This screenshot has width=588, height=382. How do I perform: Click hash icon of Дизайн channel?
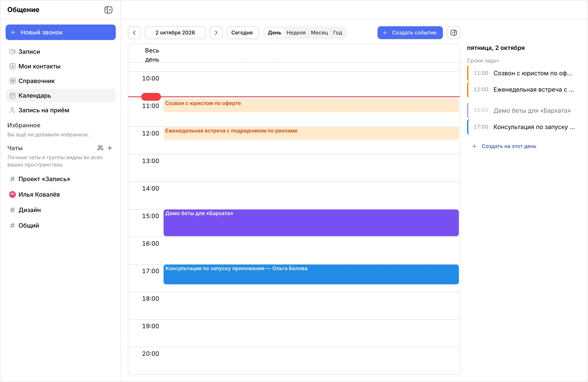(x=12, y=210)
